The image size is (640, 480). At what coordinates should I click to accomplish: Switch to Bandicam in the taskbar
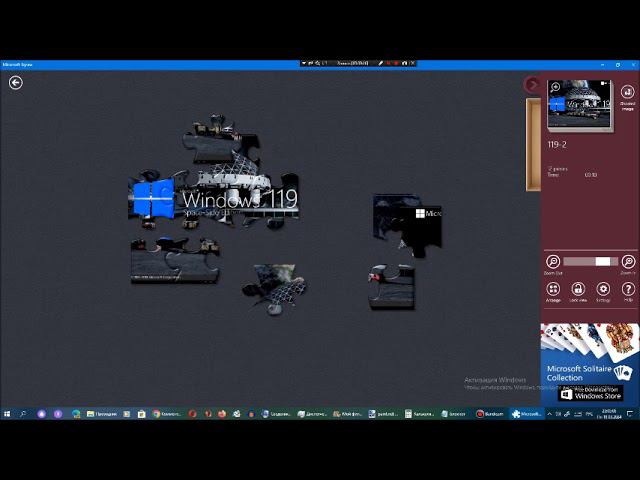tap(490, 414)
